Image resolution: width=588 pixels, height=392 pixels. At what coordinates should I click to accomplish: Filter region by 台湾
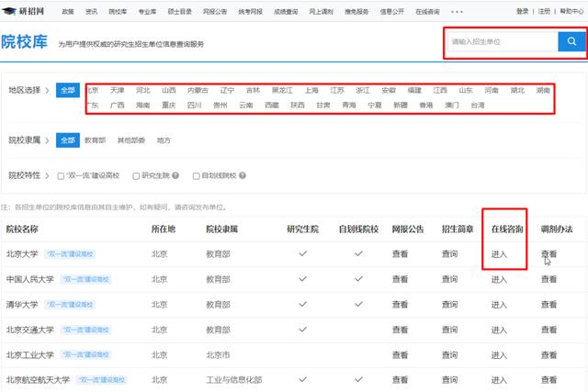point(478,106)
